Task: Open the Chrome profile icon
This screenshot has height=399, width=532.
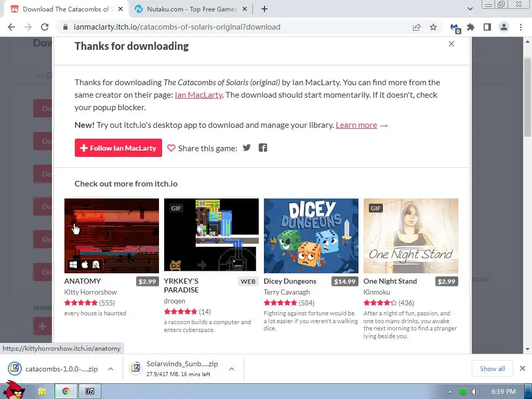Action: (504, 27)
